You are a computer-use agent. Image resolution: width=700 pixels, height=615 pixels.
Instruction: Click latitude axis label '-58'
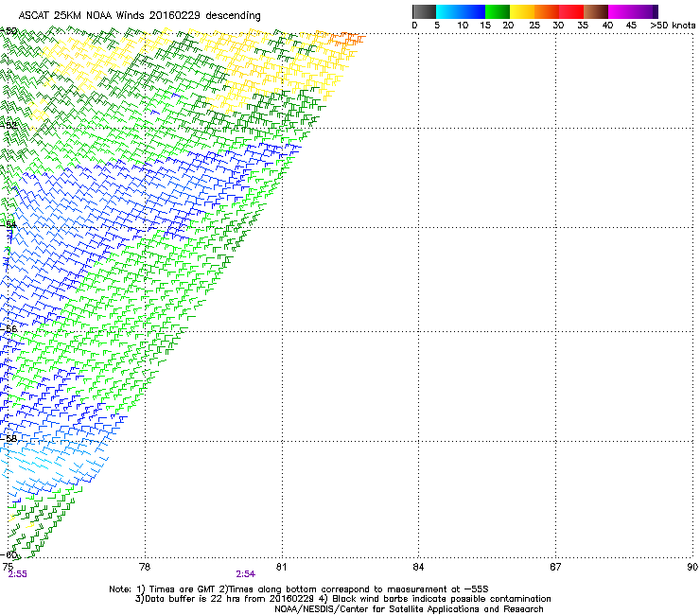tap(9, 438)
